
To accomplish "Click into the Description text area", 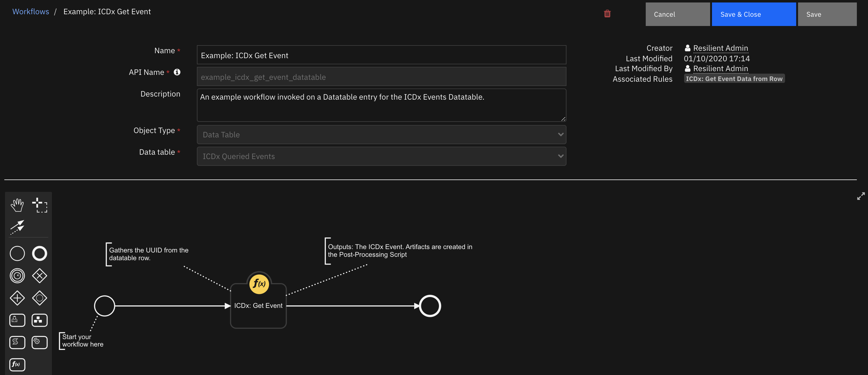I will [381, 105].
